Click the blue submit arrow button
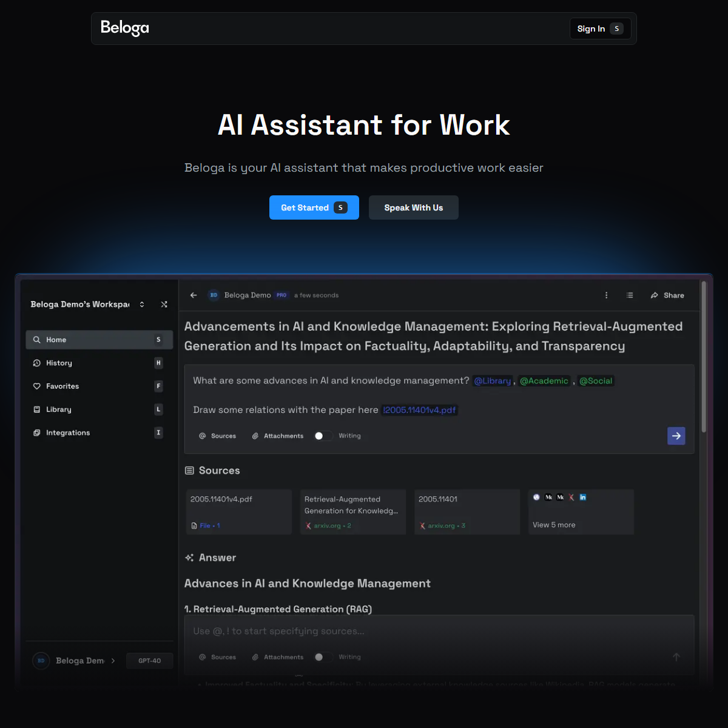 (x=676, y=436)
